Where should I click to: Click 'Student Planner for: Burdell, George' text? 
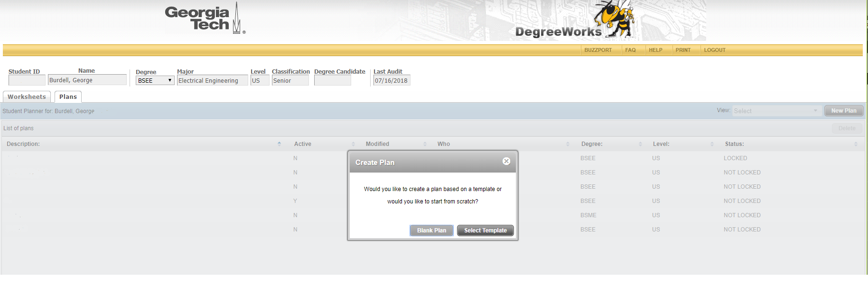tap(48, 111)
